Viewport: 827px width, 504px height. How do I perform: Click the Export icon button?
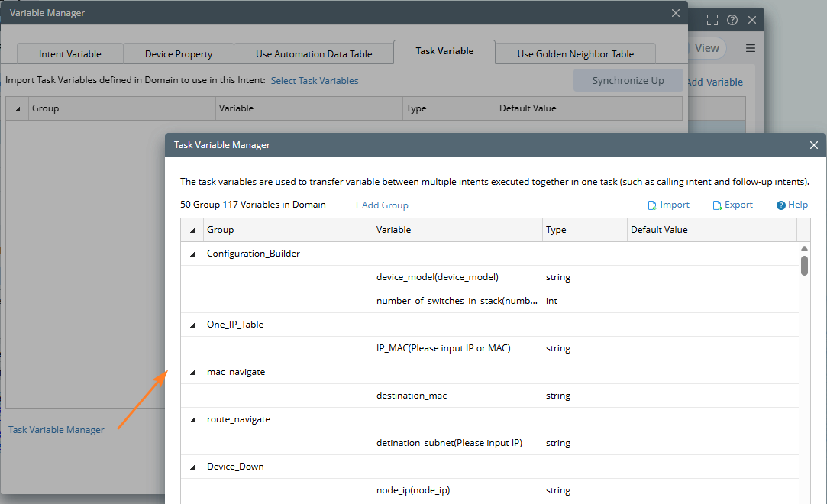(x=733, y=205)
